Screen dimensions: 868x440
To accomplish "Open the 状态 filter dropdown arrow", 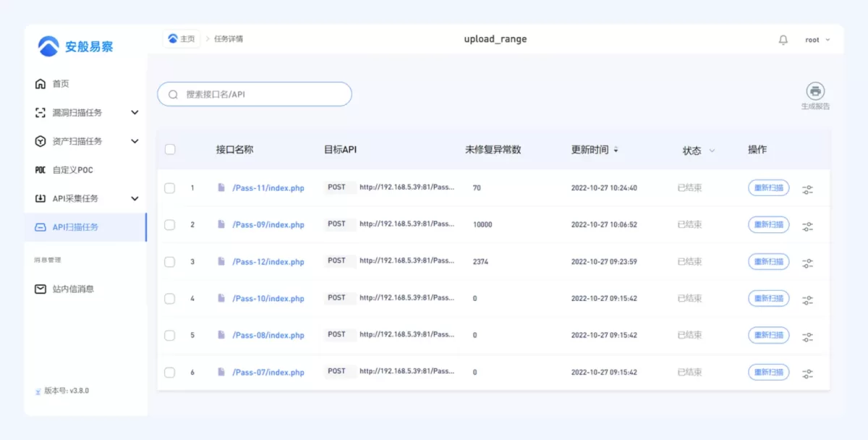I will tap(712, 151).
